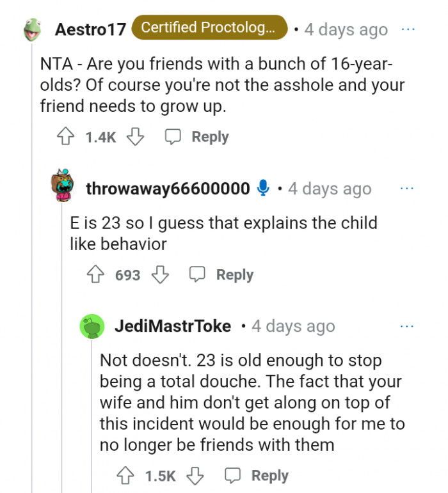Viewport: 448px width, 493px height.
Task: Click JediMastrToke's green avatar
Action: [x=92, y=326]
